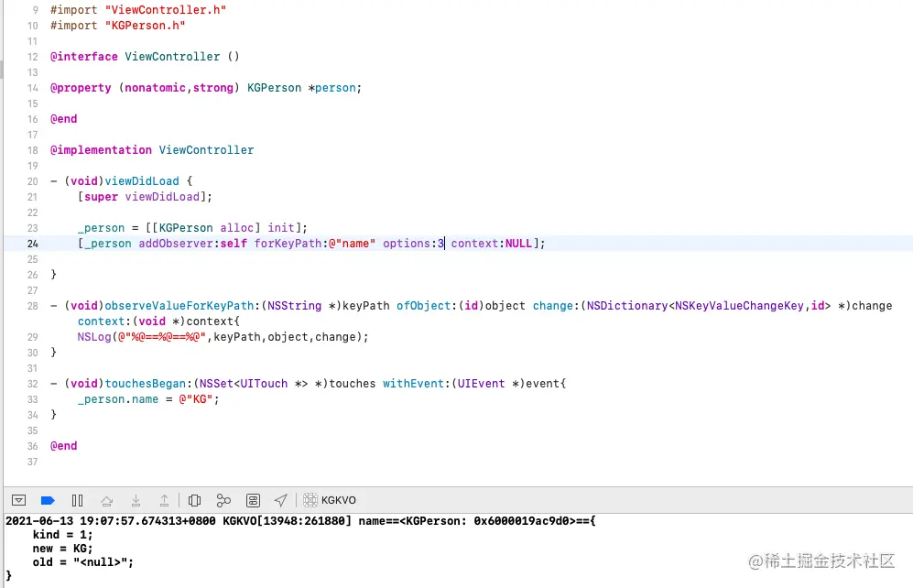
Task: Click [super viewDidLoad] on line 21
Action: click(145, 197)
